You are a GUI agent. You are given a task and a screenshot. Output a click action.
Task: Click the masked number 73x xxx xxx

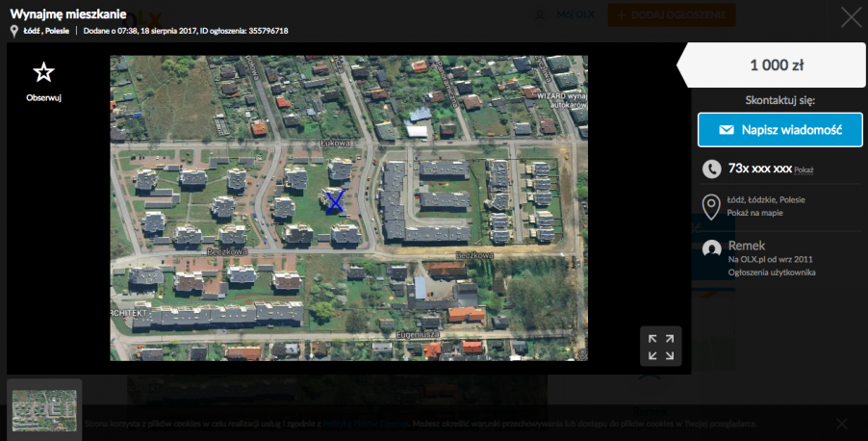click(x=759, y=169)
